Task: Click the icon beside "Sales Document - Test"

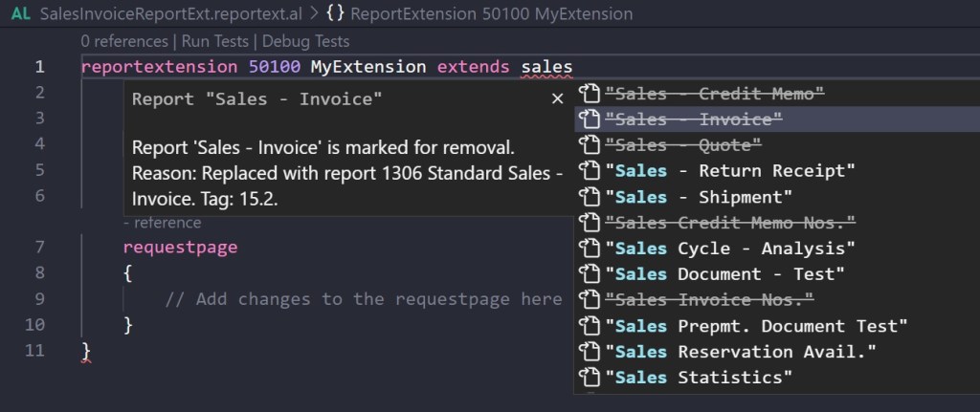Action: point(590,274)
